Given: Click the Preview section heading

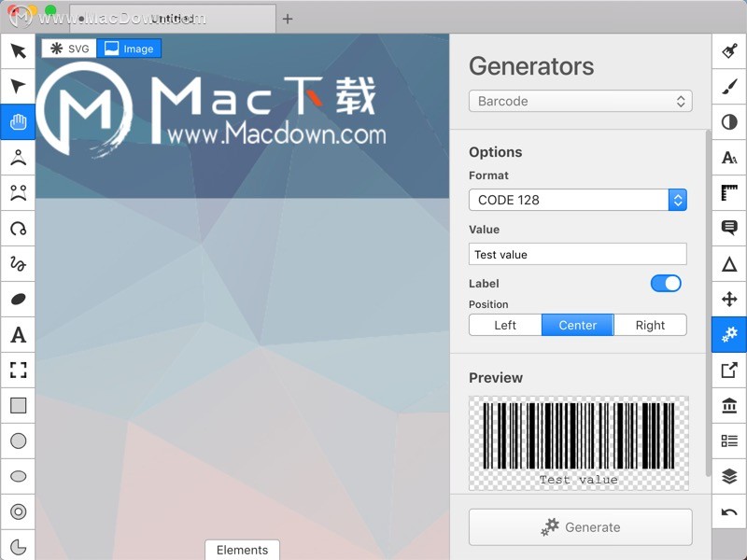Looking at the screenshot, I should [x=496, y=378].
